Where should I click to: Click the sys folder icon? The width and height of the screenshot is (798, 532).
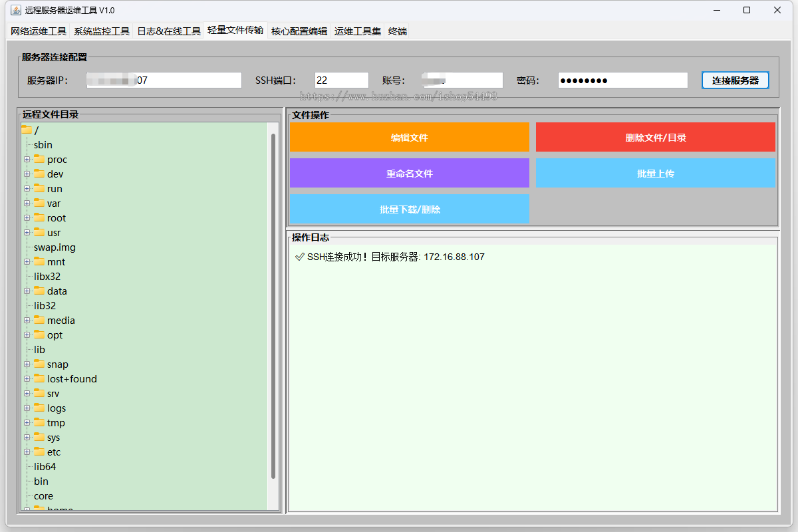(39, 437)
